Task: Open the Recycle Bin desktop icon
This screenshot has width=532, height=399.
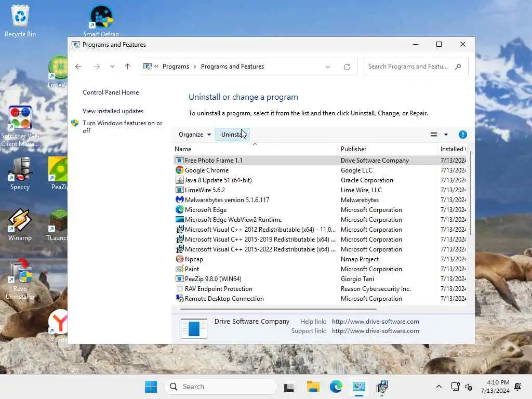Action: pyautogui.click(x=20, y=21)
